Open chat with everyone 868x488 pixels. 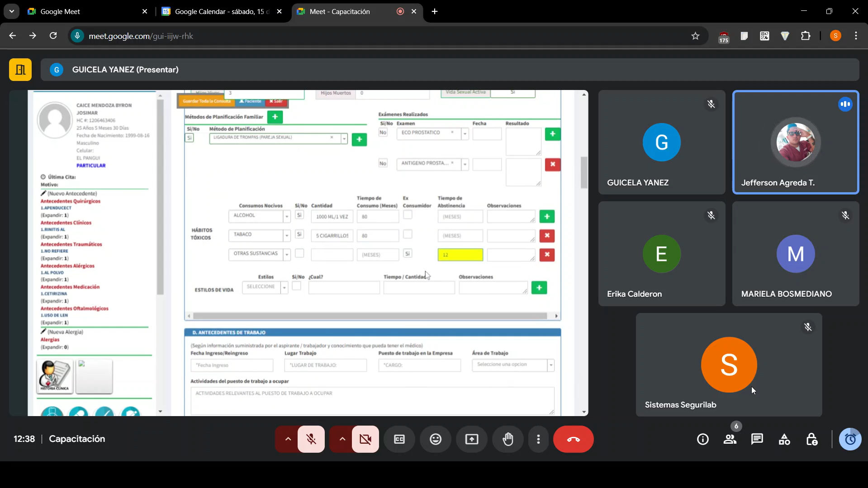(x=757, y=439)
